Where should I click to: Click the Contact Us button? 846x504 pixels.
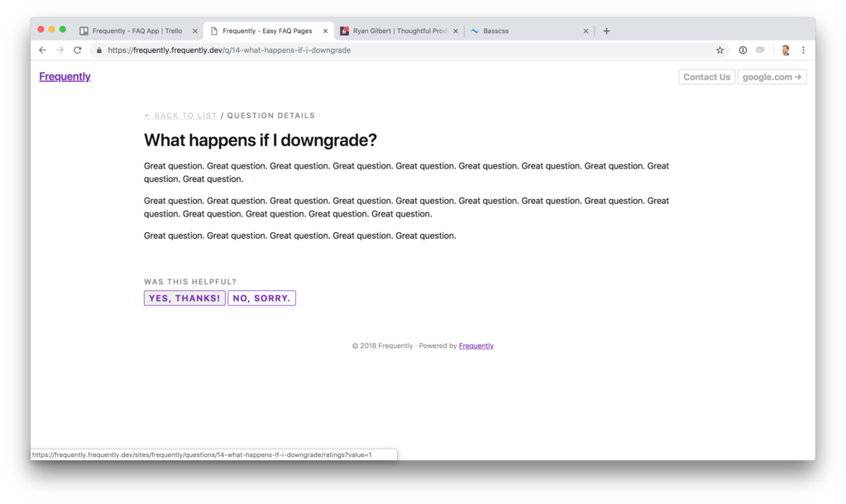coord(707,77)
